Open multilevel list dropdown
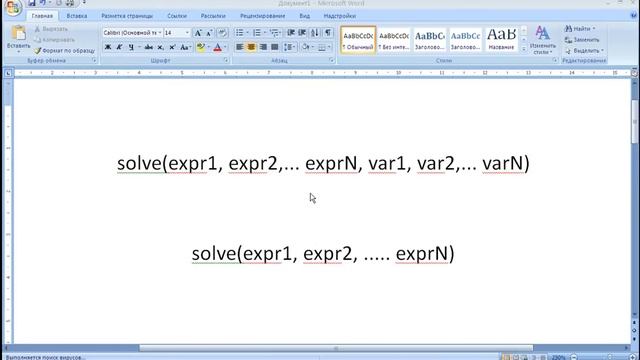This screenshot has height=360, width=640. coord(281,33)
